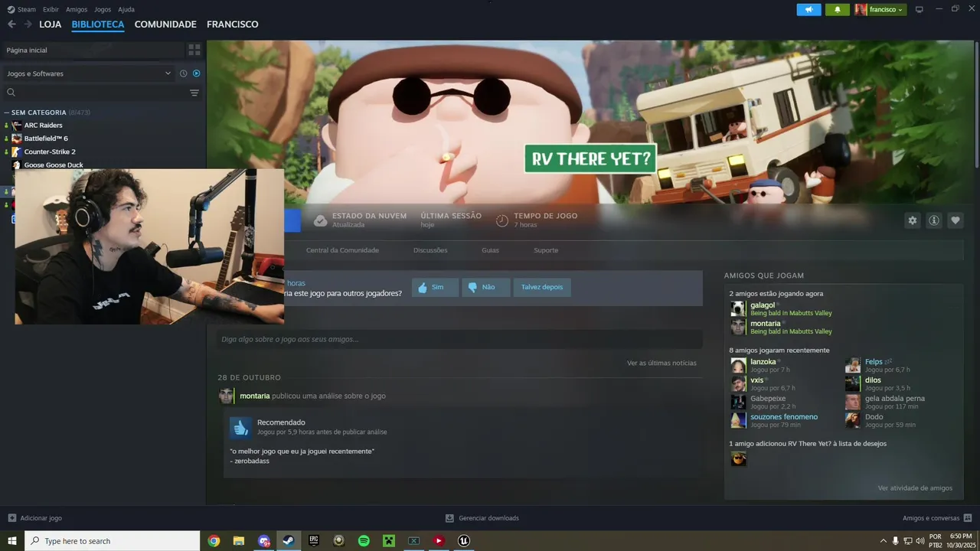Open montaria's review author link
Screen dimensions: 980x551
(x=255, y=396)
